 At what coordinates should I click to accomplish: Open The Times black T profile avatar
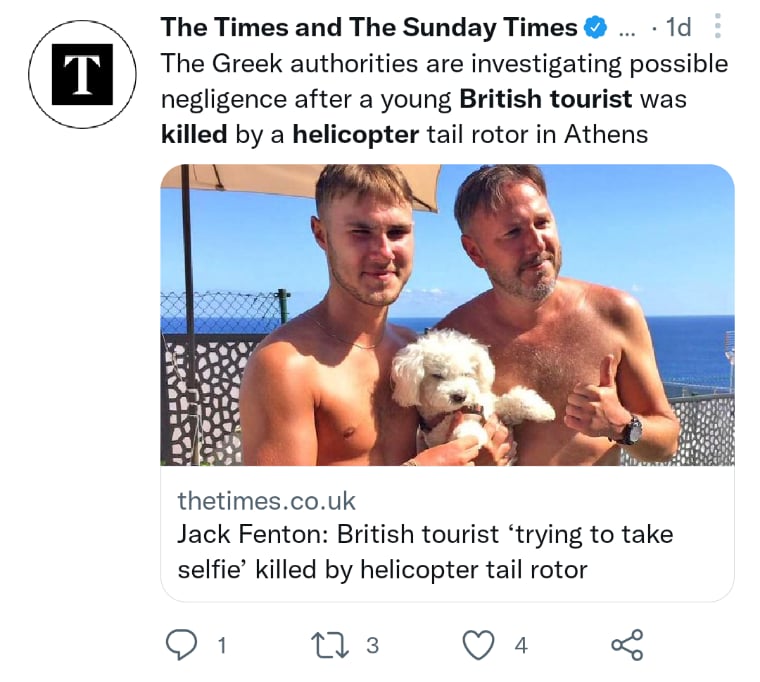[x=82, y=74]
